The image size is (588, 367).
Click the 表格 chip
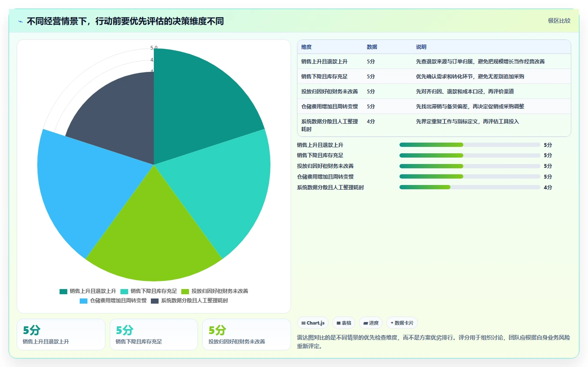coord(344,323)
